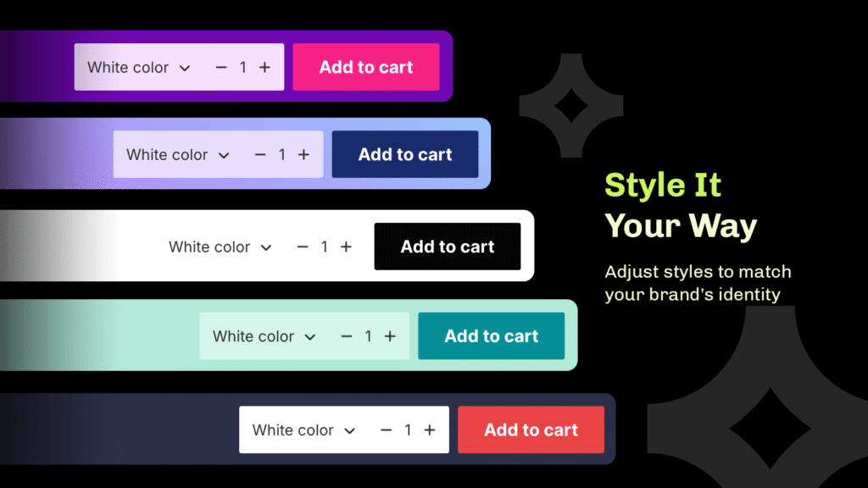
Task: Click the minus icon in the teal widget
Action: [x=347, y=336]
